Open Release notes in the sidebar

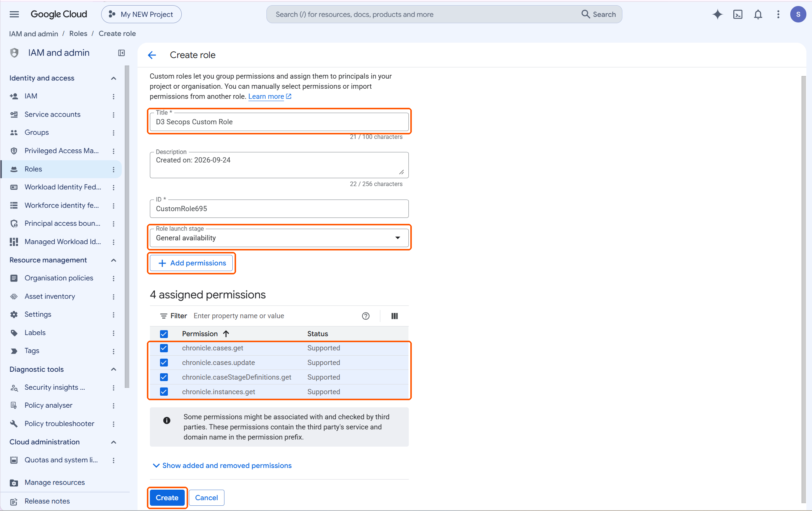tap(47, 501)
